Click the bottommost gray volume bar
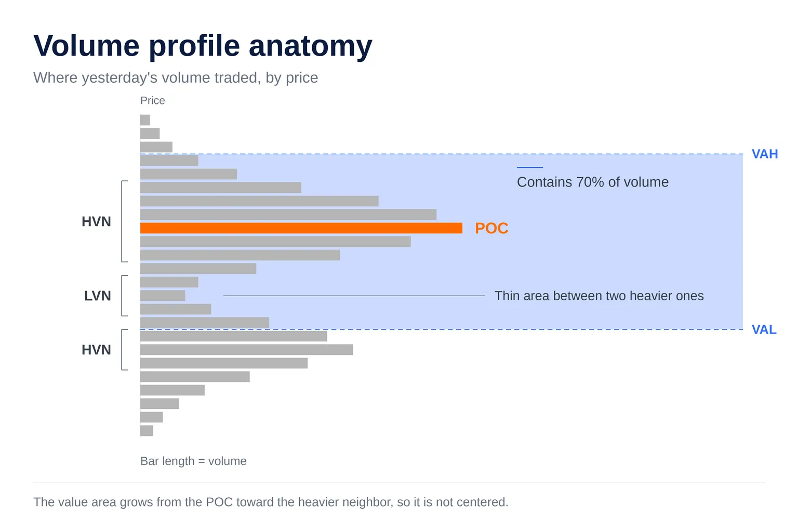 pos(147,431)
